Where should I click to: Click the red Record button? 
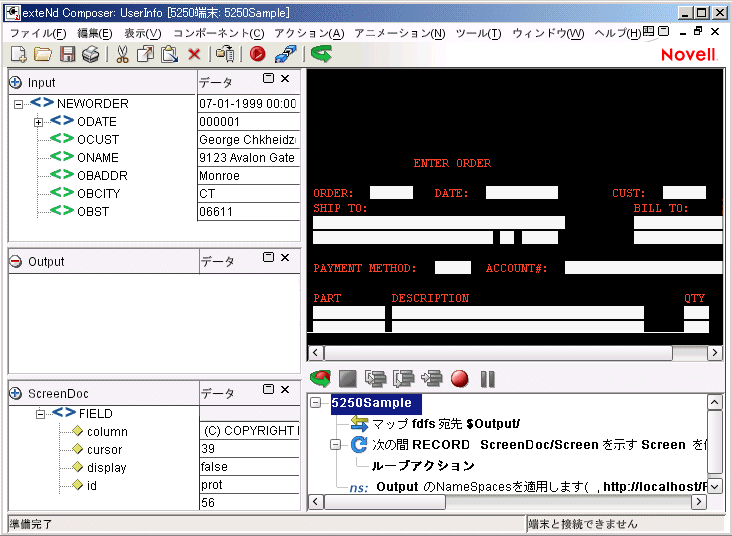(460, 379)
